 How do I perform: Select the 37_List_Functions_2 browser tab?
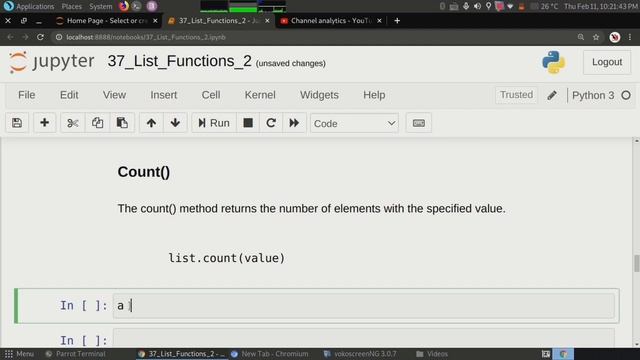coord(219,21)
